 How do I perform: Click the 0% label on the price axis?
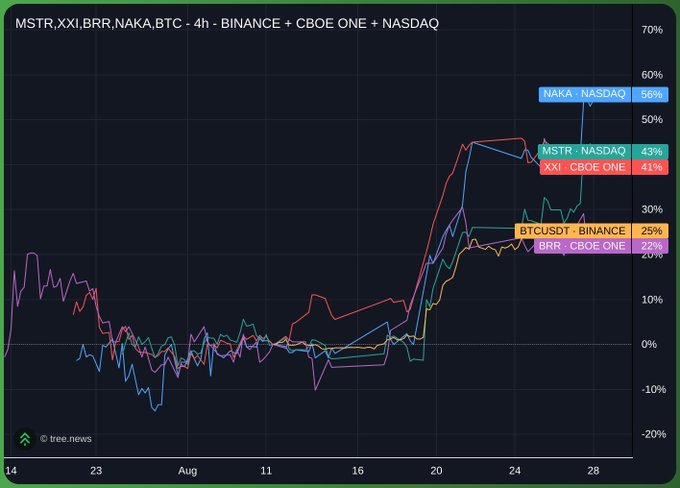[649, 344]
